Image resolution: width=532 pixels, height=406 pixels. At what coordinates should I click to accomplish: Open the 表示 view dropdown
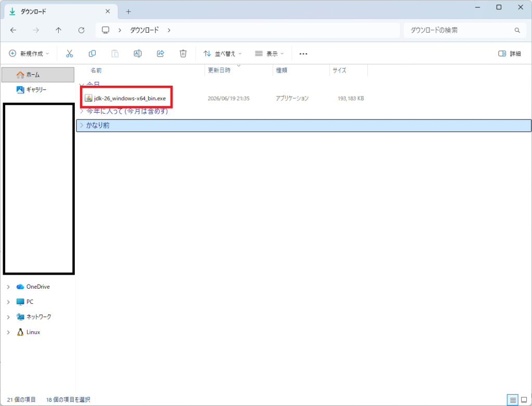tap(270, 53)
